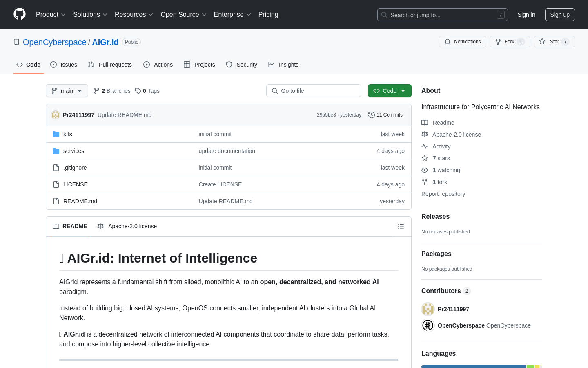
Task: Click the search magnifier icon in header
Action: [x=384, y=15]
